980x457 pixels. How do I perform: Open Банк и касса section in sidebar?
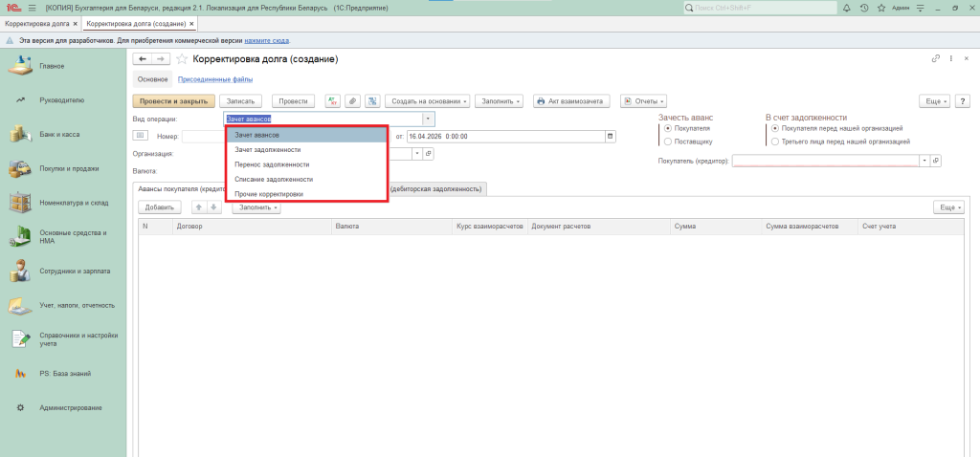pos(59,134)
